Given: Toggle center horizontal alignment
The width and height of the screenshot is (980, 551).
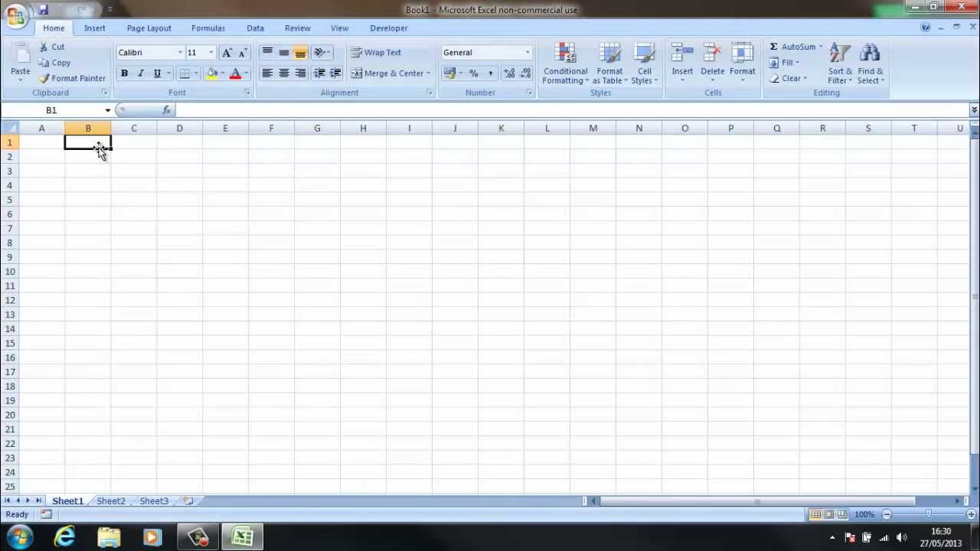Looking at the screenshot, I should point(284,73).
